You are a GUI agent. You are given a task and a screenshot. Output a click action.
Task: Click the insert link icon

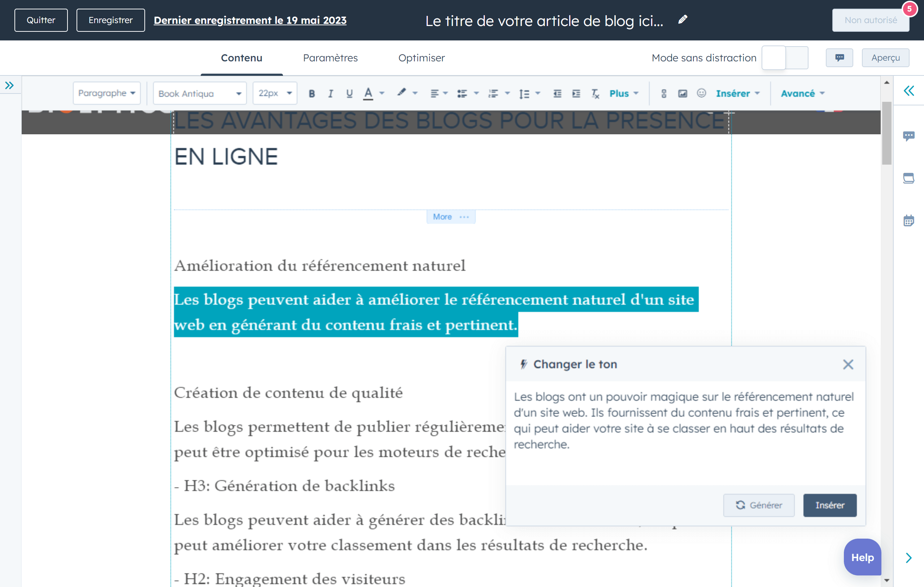point(664,93)
